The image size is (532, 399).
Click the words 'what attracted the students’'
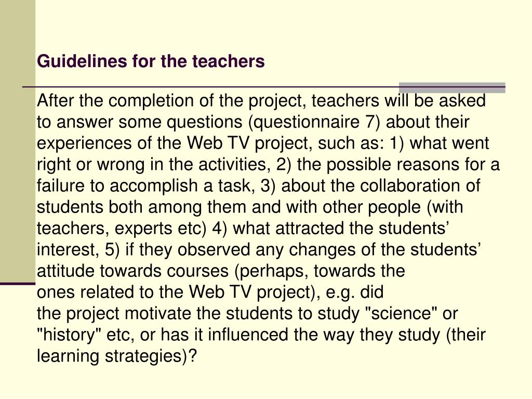click(341, 229)
